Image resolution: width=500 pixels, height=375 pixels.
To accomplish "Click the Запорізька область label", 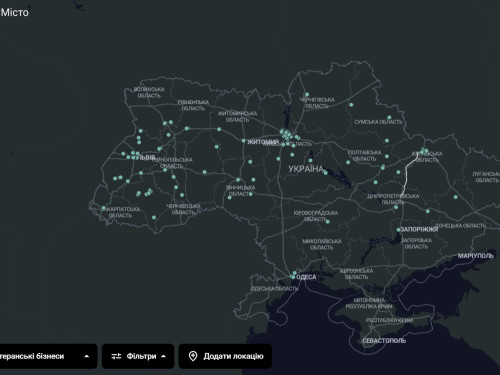I will click(416, 244).
